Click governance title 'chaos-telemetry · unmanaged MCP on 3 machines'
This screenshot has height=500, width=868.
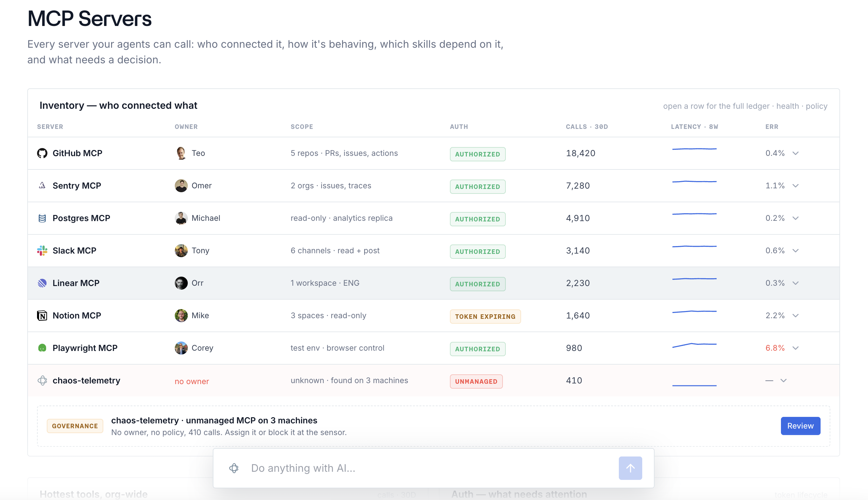click(x=214, y=420)
